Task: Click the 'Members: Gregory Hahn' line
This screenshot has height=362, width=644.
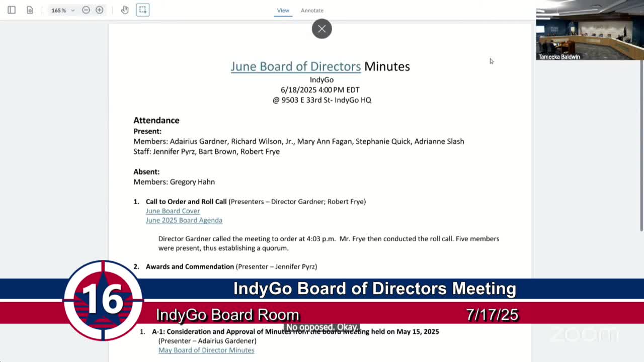Action: (174, 182)
